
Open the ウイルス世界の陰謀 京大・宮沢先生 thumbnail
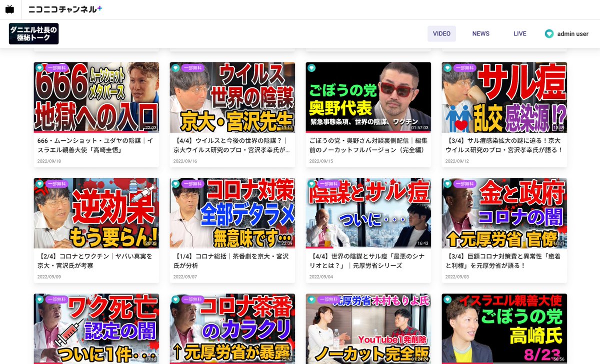point(232,97)
